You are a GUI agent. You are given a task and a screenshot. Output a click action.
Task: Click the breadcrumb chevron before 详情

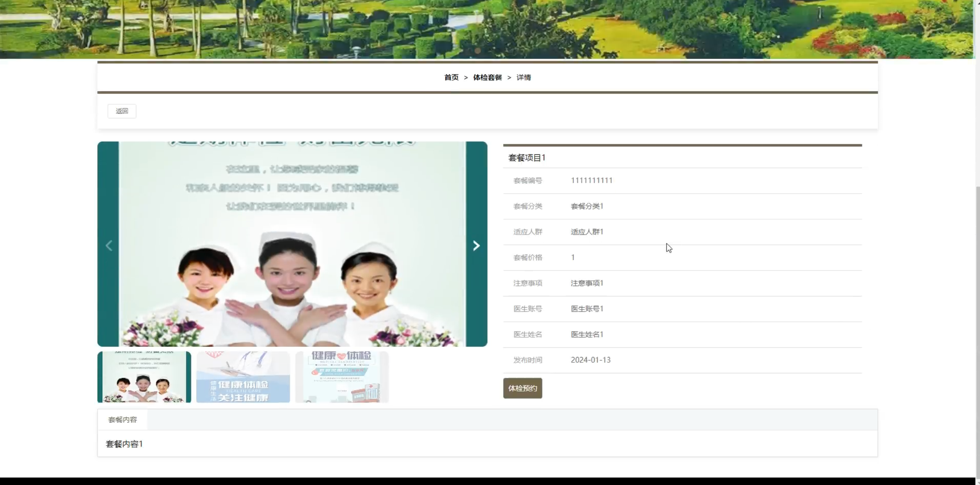pyautogui.click(x=509, y=77)
